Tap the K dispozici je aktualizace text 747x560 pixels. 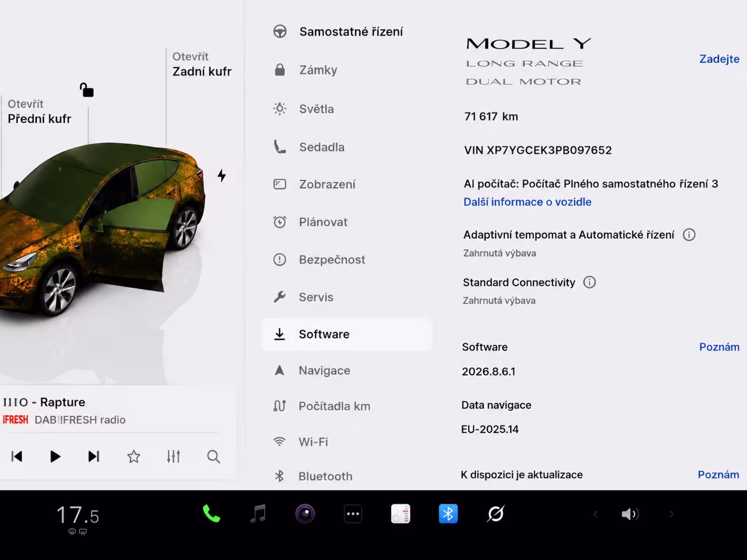click(522, 474)
